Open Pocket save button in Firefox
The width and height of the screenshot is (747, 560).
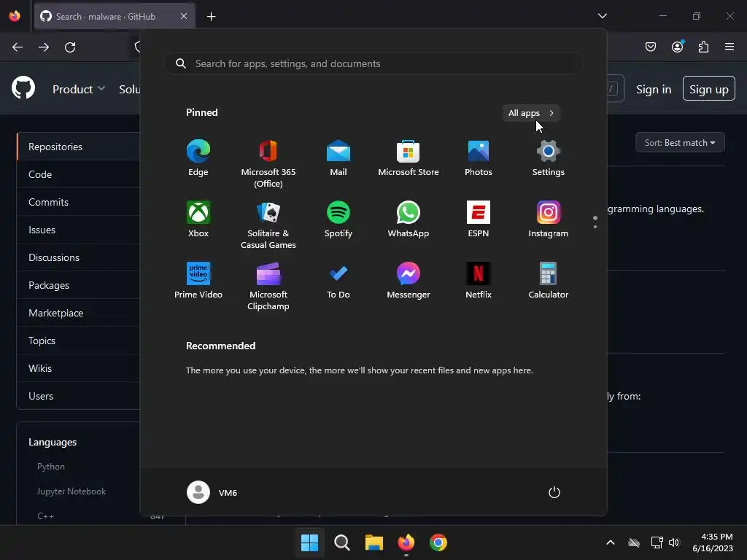[x=651, y=47]
